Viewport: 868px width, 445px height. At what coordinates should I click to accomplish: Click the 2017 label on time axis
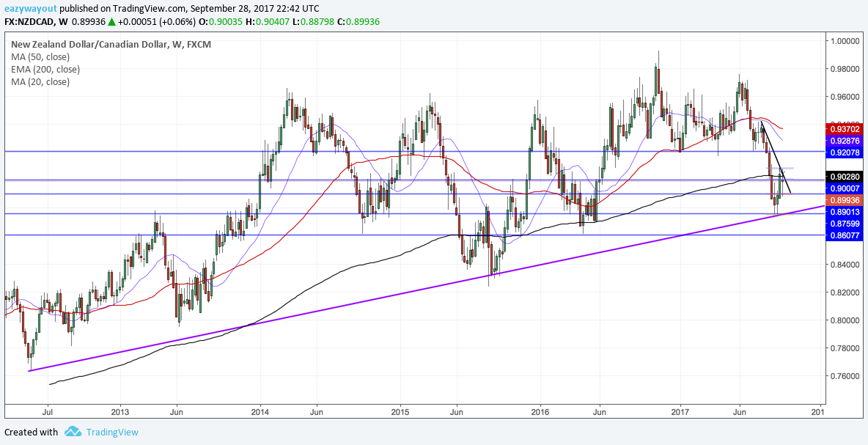[x=680, y=412]
